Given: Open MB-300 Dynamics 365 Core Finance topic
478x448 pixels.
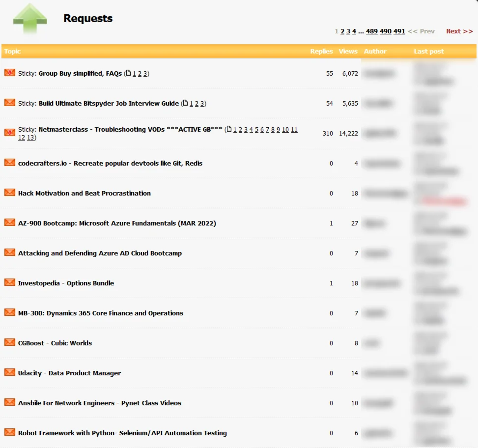Looking at the screenshot, I should click(101, 313).
